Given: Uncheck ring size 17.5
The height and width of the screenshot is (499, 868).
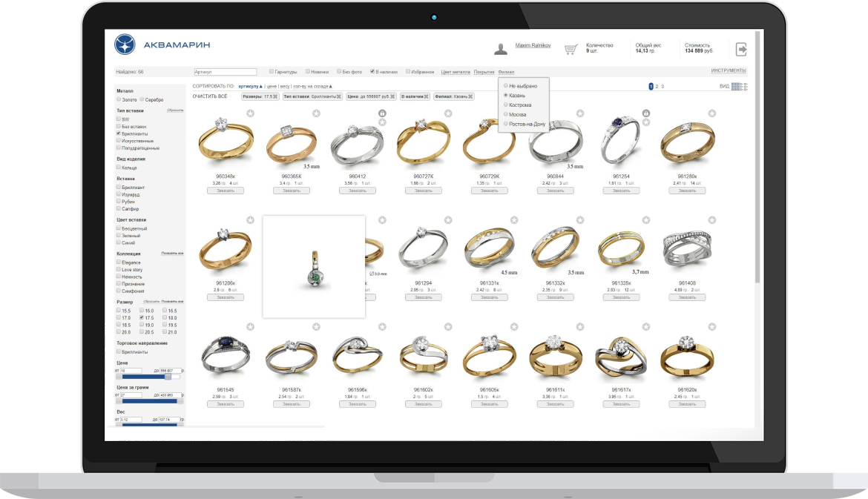Looking at the screenshot, I should click(142, 317).
